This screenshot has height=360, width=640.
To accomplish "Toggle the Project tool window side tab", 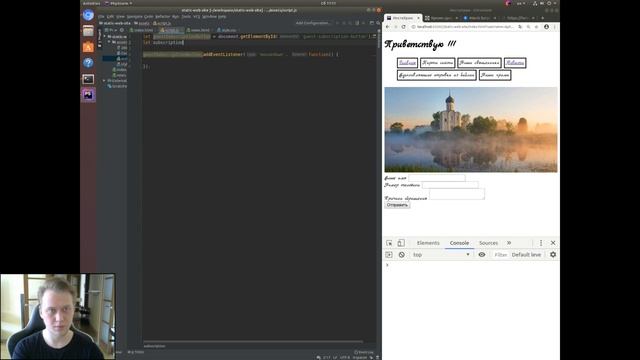I will 99,38.
